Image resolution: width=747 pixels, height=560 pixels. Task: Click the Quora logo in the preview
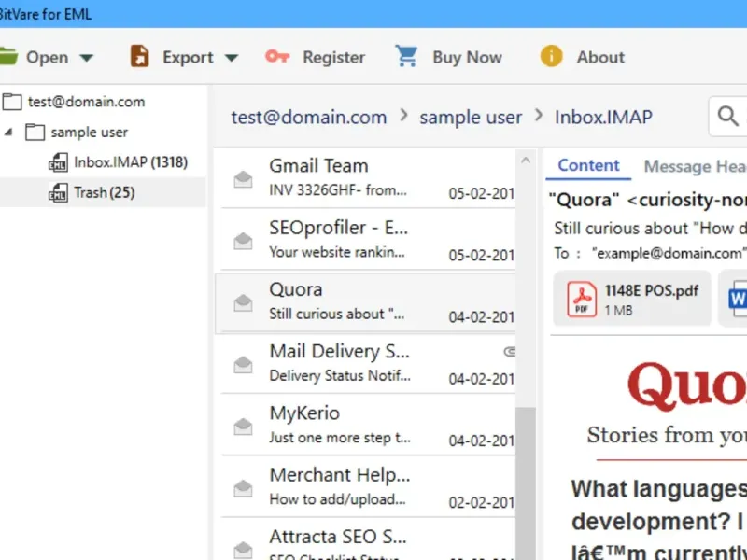(x=687, y=385)
